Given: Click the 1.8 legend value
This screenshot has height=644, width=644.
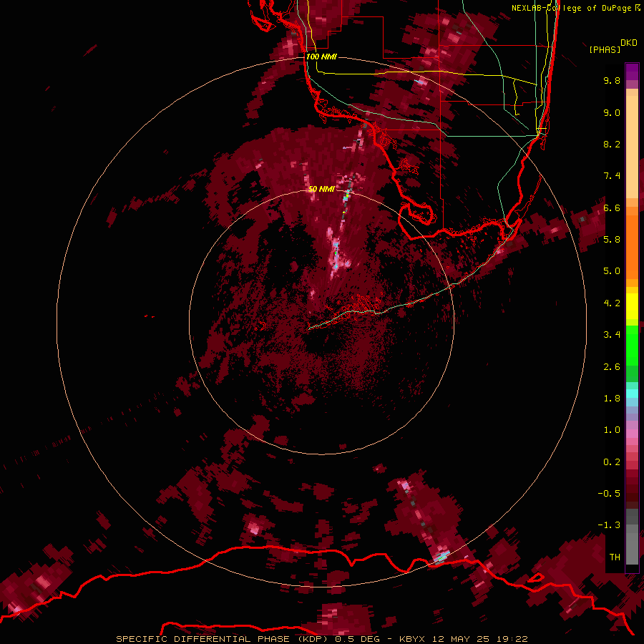Looking at the screenshot, I should 612,399.
